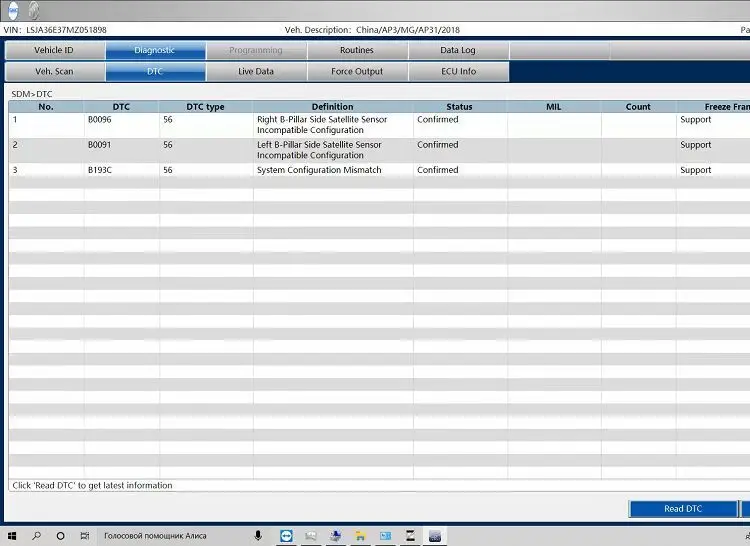Select DTC code B0091
750x546 pixels.
[99, 145]
